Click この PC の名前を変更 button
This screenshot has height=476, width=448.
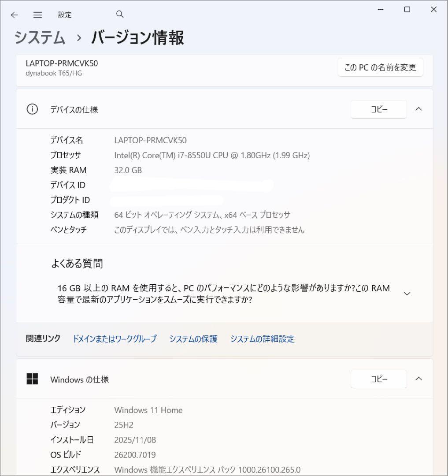pos(380,67)
